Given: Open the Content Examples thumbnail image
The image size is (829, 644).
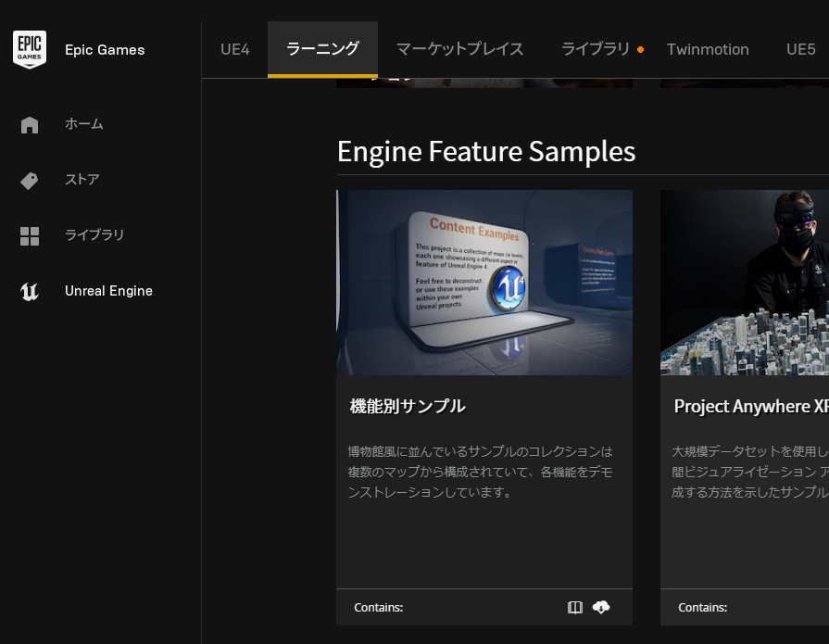Looking at the screenshot, I should 484,283.
